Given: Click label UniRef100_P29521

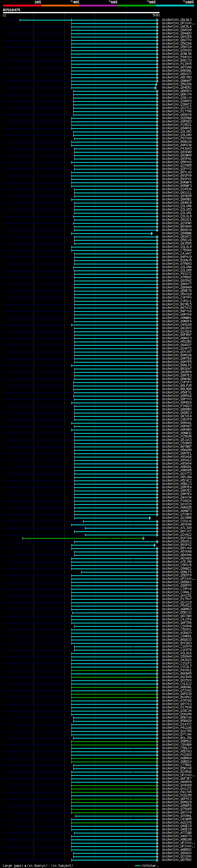Looking at the screenshot, I should click(x=177, y=125).
